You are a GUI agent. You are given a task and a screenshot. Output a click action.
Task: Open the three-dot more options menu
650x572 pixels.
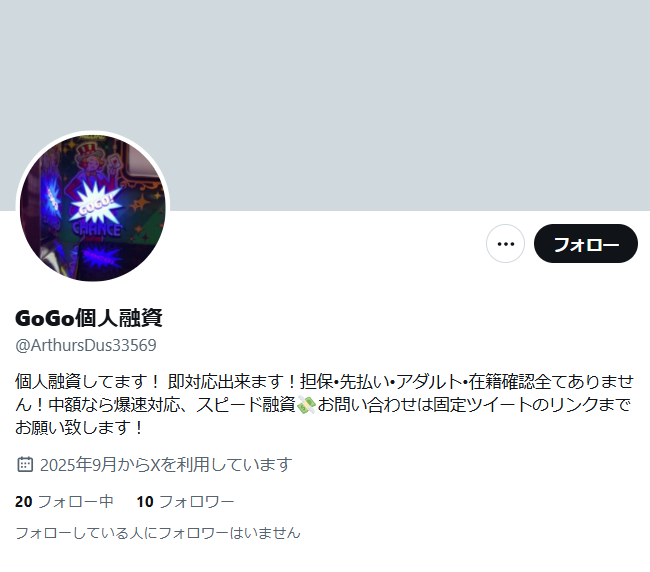[505, 244]
